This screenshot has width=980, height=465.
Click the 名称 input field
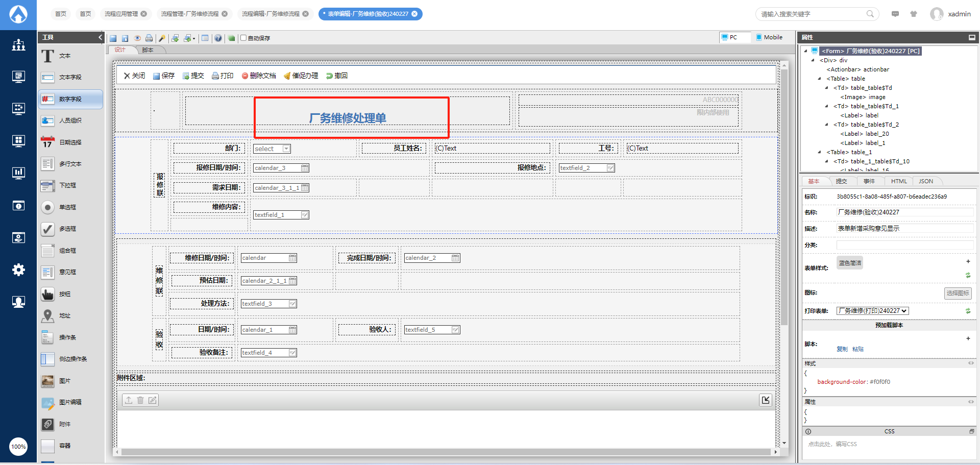905,212
